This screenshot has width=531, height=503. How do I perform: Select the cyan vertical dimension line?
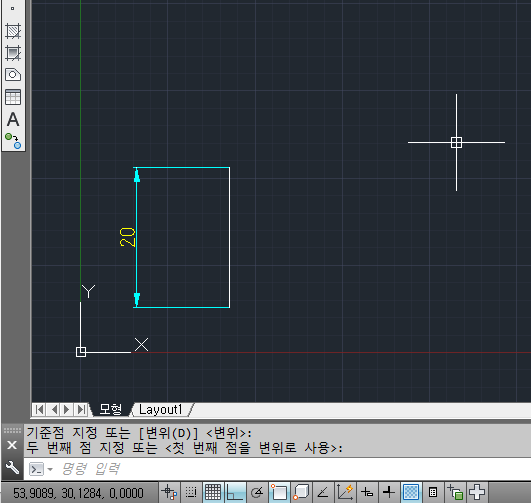tap(137, 237)
